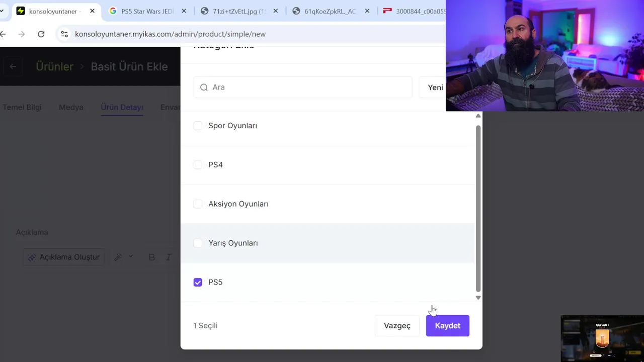Uncheck the PS5 category checkbox
Viewport: 644px width, 362px height.
pyautogui.click(x=198, y=283)
